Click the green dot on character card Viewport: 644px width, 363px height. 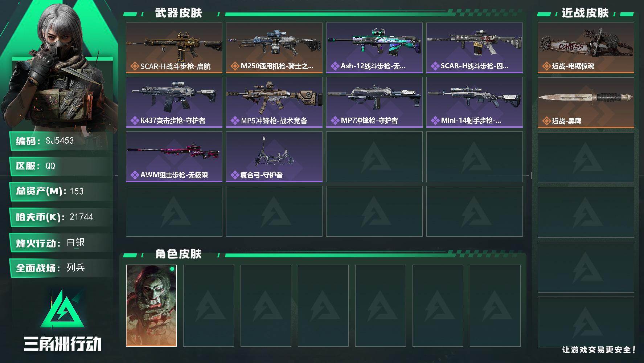[x=172, y=269]
